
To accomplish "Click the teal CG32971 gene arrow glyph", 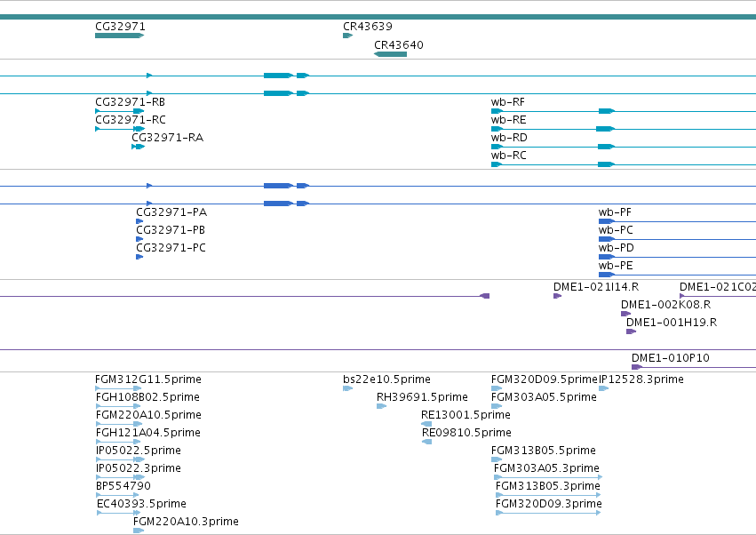I will tap(120, 36).
